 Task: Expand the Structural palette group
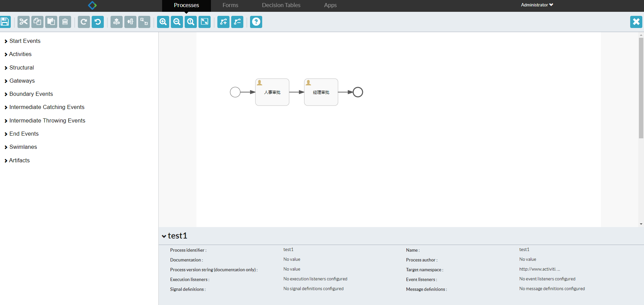[x=19, y=68]
